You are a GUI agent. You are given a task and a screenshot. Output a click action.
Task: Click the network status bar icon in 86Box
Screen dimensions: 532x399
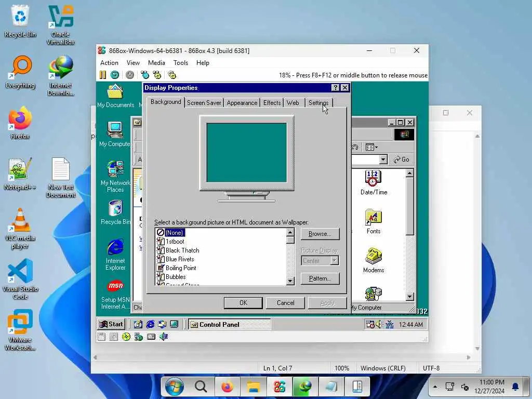click(138, 337)
